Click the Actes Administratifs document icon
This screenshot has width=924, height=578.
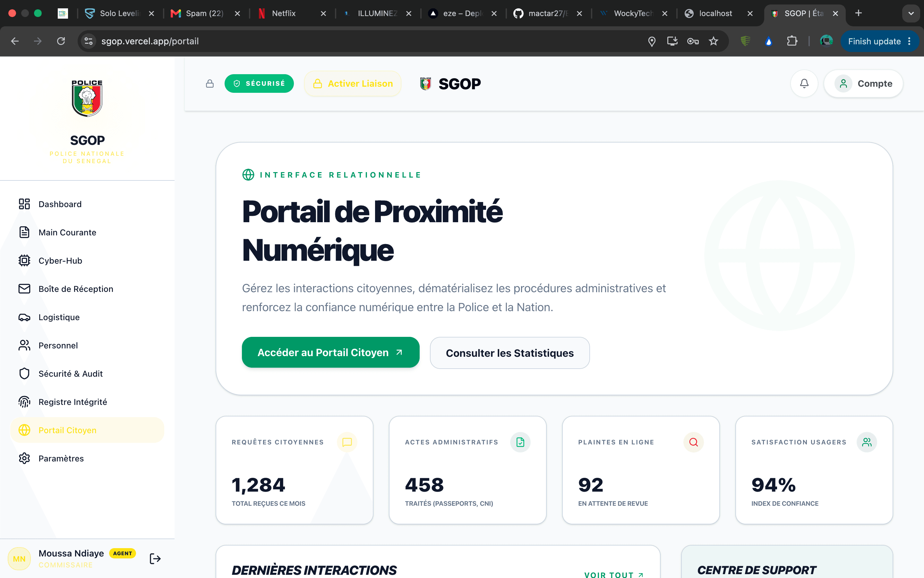520,442
